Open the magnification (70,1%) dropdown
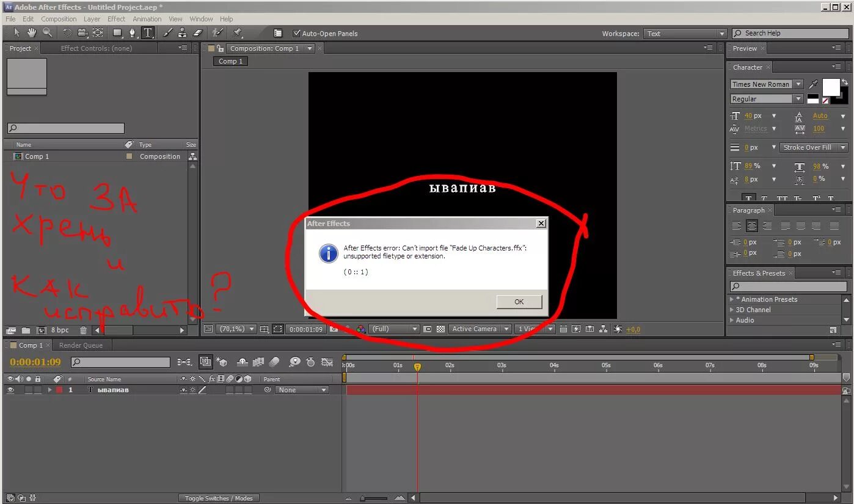The width and height of the screenshot is (854, 504). pos(237,329)
